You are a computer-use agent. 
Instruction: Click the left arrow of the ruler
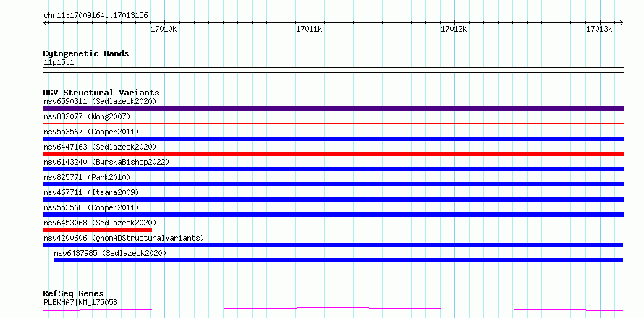[45, 22]
